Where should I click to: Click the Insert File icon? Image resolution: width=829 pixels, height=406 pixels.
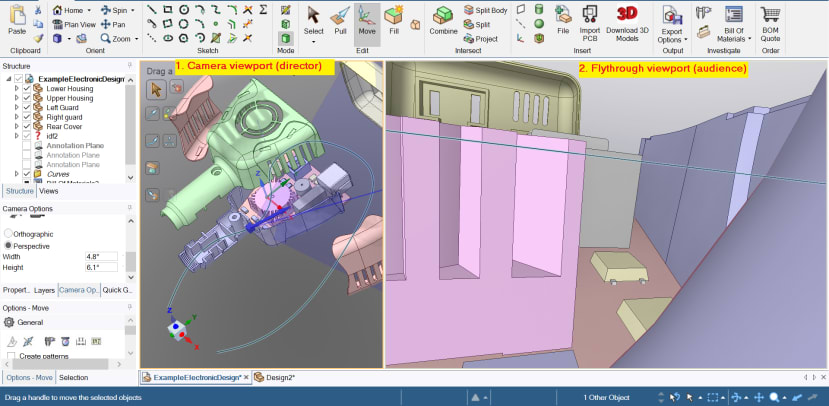click(563, 21)
